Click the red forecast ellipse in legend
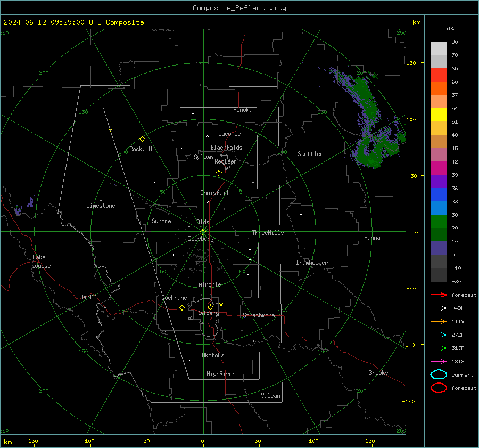The width and height of the screenshot is (479, 448). 439,388
